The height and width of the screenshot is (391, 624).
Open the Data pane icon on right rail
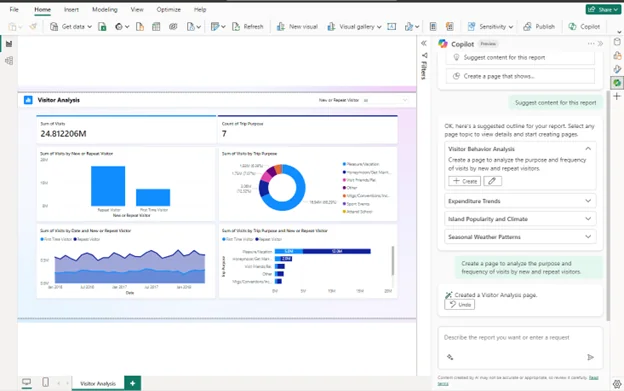(x=617, y=42)
